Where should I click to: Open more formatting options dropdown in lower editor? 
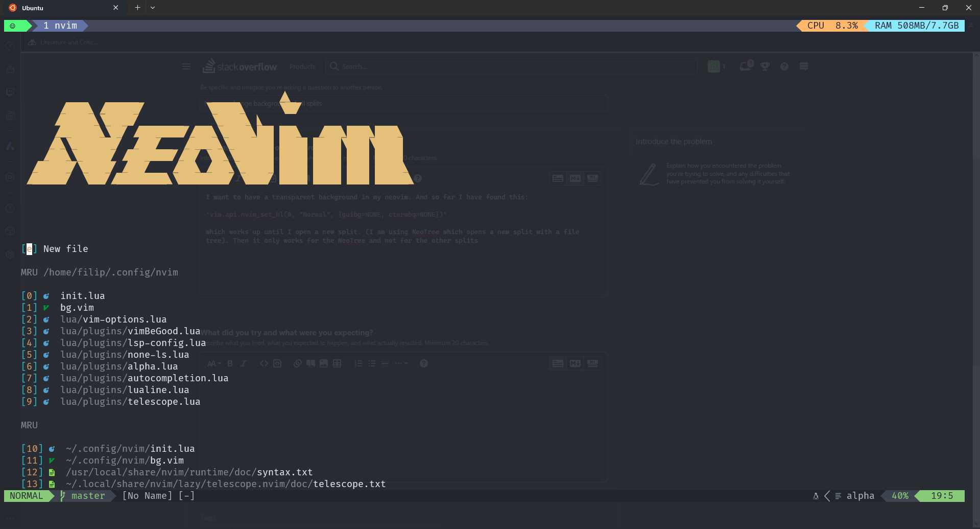pos(401,363)
